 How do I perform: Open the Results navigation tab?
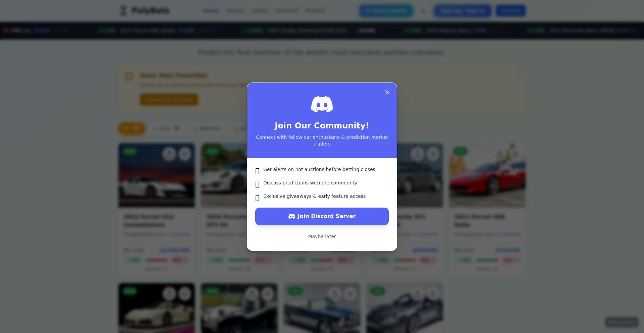click(235, 11)
